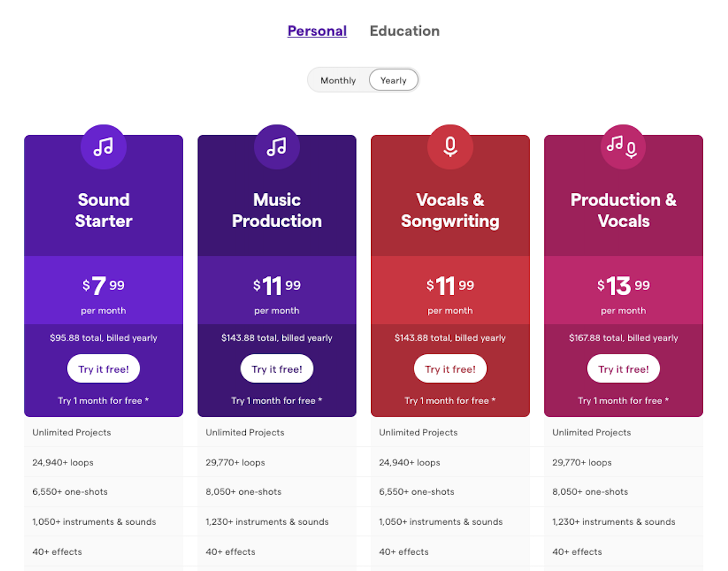
Task: Click Try it free on Production & Vocals
Action: click(x=623, y=368)
